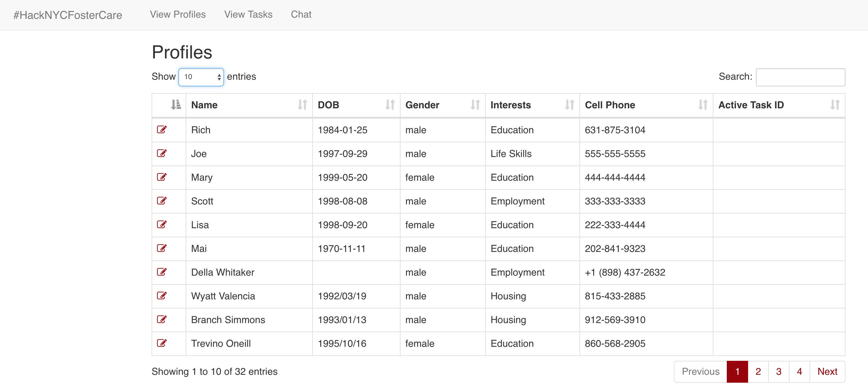This screenshot has height=390, width=868.
Task: Sort by DOB column header
Action: [356, 105]
